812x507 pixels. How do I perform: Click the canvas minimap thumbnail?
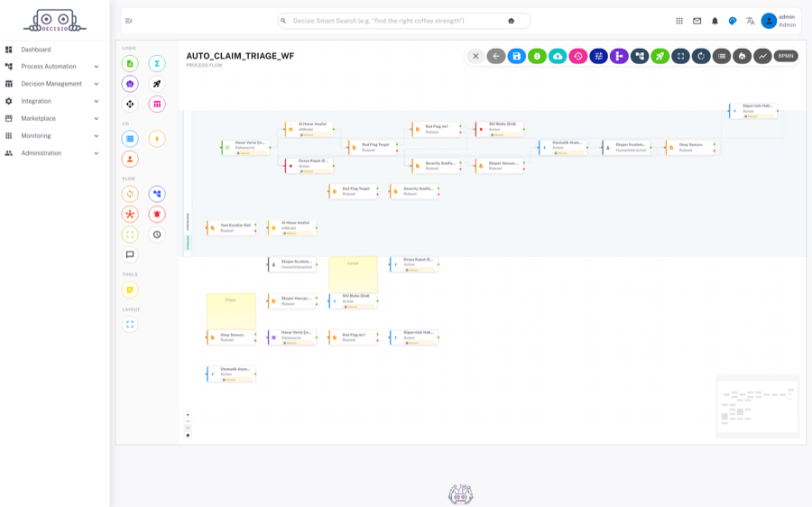tap(757, 407)
